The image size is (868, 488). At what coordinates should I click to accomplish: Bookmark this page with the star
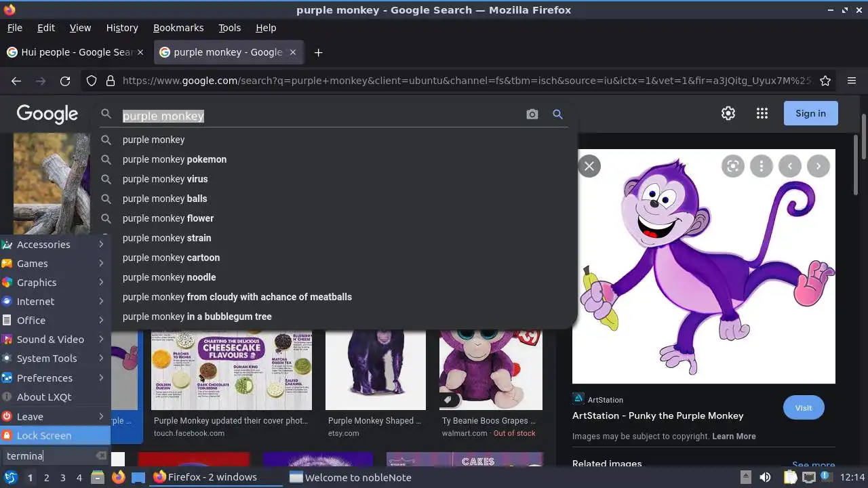coord(825,81)
